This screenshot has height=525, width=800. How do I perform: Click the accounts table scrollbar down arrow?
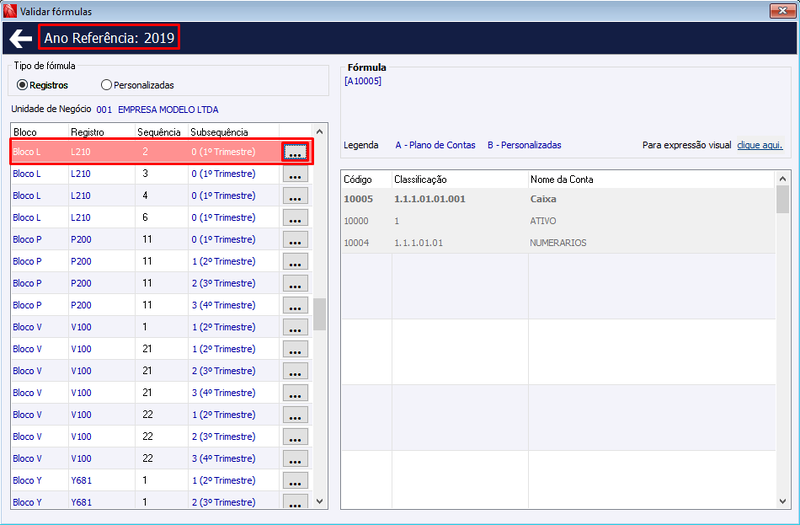coord(783,502)
